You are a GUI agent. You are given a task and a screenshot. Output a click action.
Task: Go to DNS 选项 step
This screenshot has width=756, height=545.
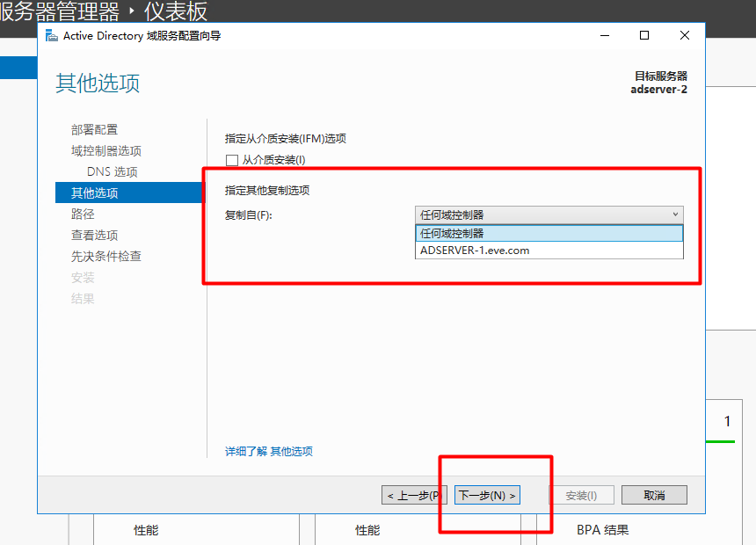(113, 171)
